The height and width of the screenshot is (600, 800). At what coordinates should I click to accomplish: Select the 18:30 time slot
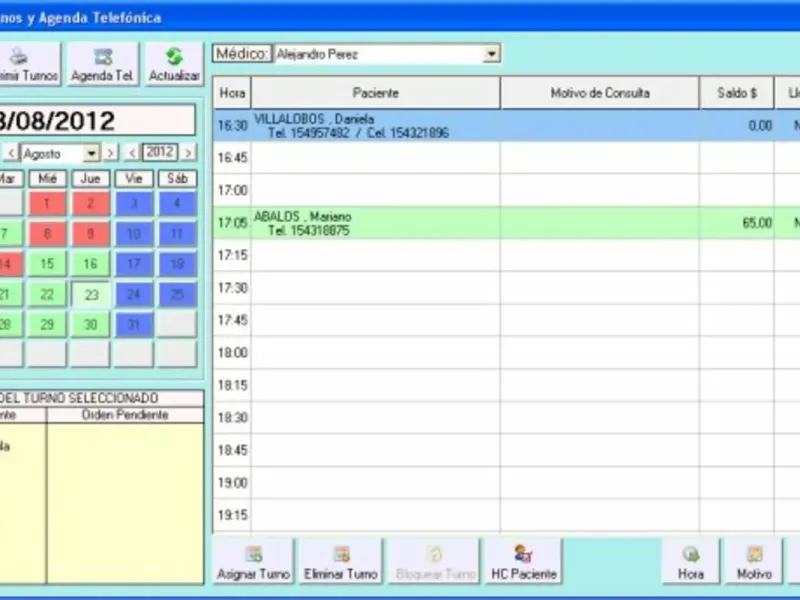pyautogui.click(x=507, y=418)
